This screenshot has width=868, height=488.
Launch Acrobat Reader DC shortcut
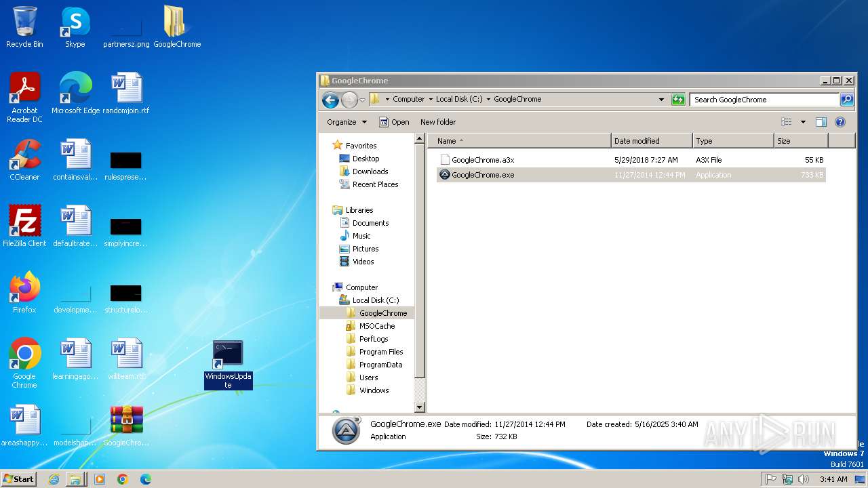point(24,98)
